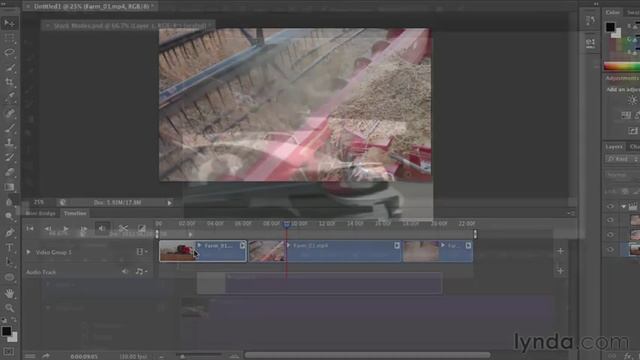Image resolution: width=640 pixels, height=360 pixels.
Task: Switch to the Color tab
Action: pyautogui.click(x=612, y=13)
